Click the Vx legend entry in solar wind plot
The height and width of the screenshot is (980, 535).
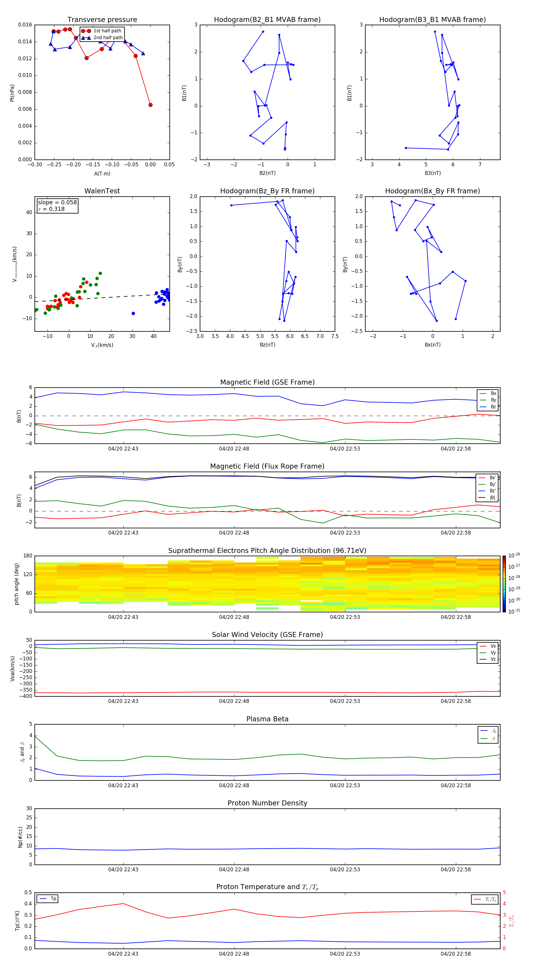[x=488, y=646]
